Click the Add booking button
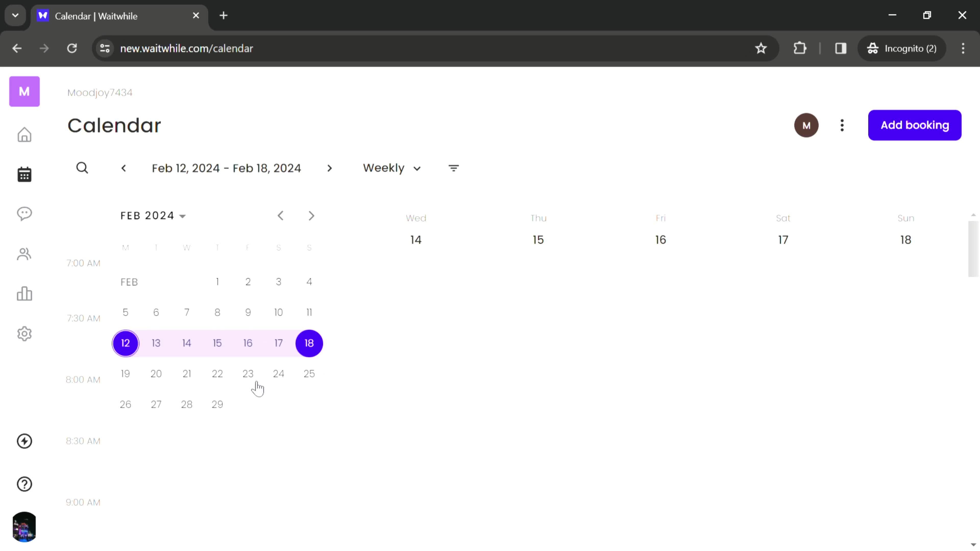 click(915, 125)
